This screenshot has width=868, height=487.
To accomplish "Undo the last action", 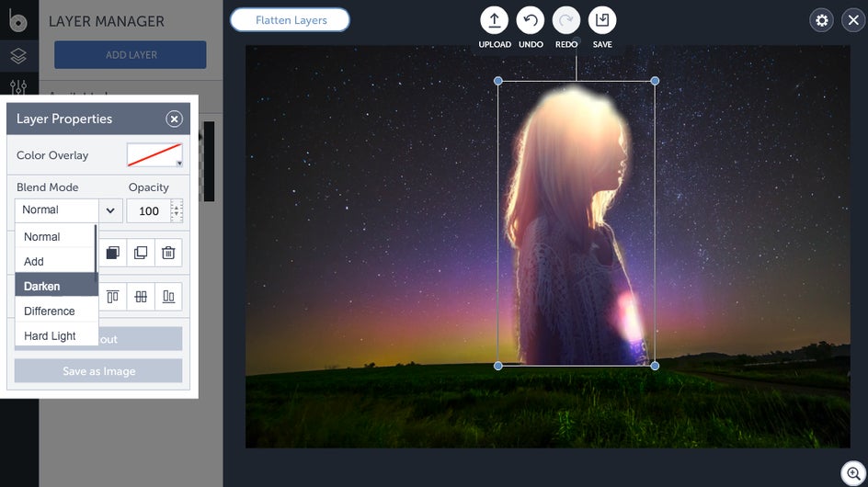I will [531, 20].
